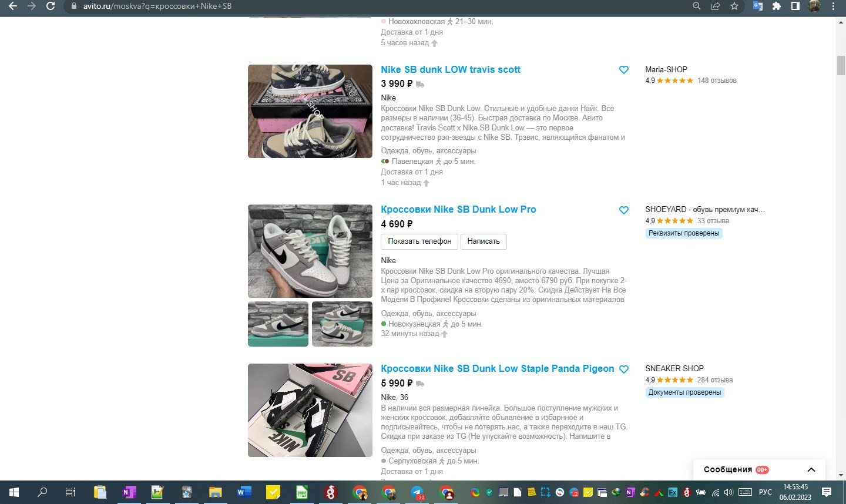Click price 4 690 ₽
Viewport: 846px width, 504px height.
coord(397,224)
